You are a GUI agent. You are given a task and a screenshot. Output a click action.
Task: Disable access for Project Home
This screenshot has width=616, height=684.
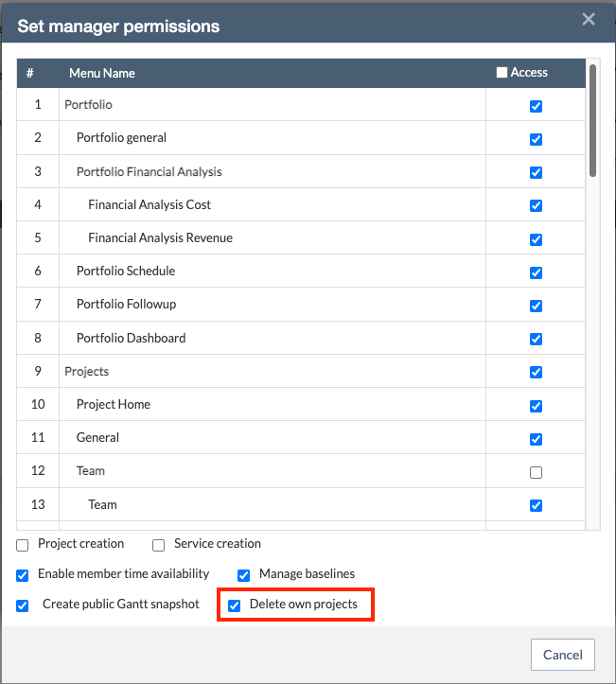coord(536,406)
